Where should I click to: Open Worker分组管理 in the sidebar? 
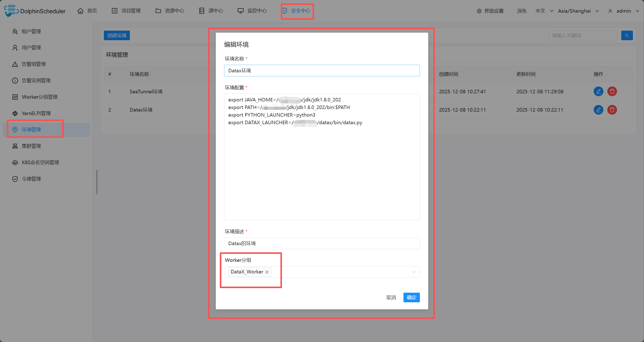[40, 97]
